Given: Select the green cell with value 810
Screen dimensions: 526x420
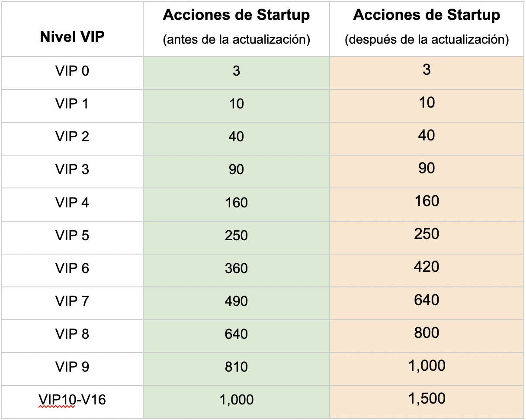Looking at the screenshot, I should 236,367.
